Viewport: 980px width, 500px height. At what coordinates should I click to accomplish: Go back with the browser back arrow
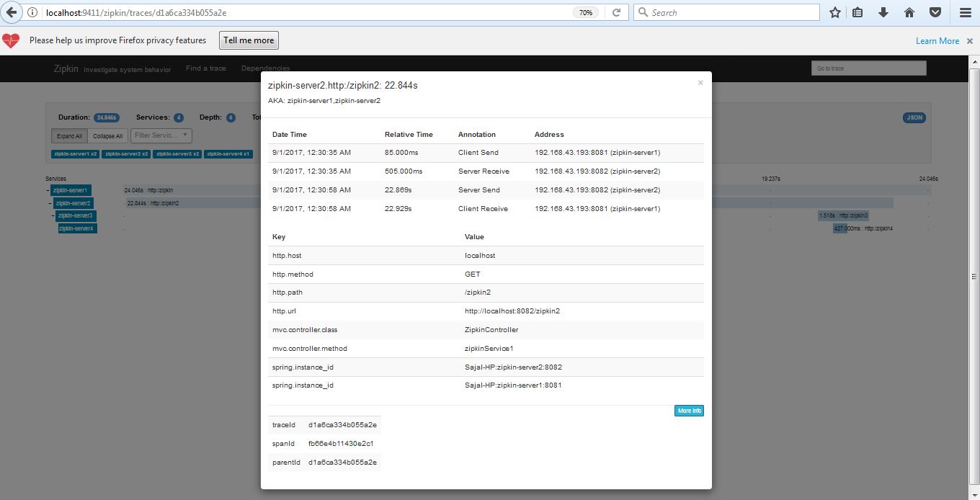[11, 12]
